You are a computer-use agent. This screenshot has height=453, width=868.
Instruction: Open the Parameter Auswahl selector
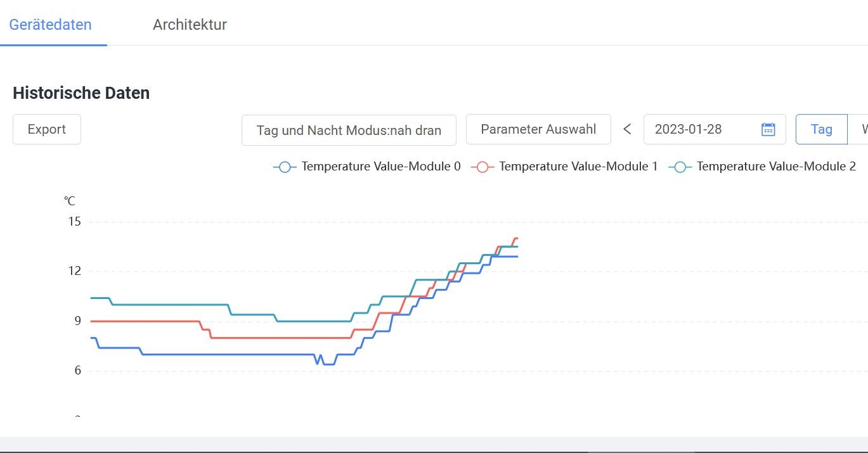click(x=538, y=129)
